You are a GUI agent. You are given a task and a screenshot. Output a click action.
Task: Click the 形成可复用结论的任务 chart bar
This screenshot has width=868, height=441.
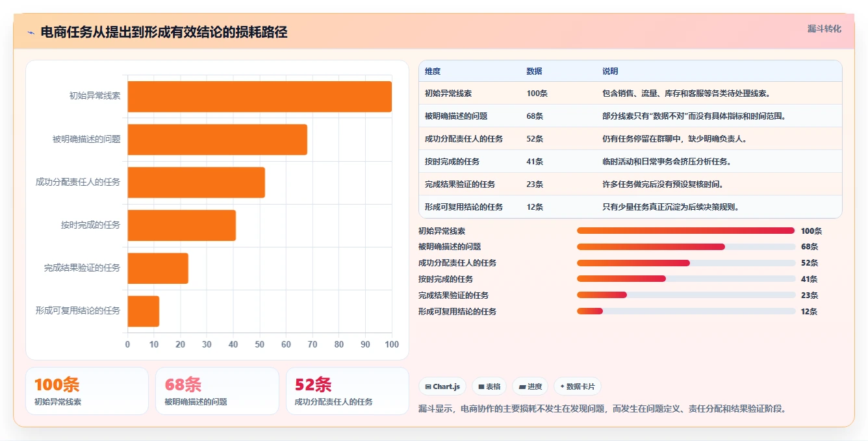tap(143, 310)
